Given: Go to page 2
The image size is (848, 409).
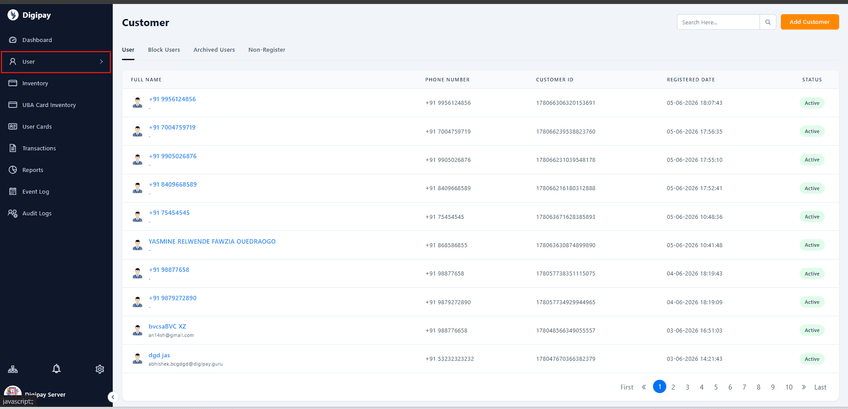Looking at the screenshot, I should click(x=673, y=387).
